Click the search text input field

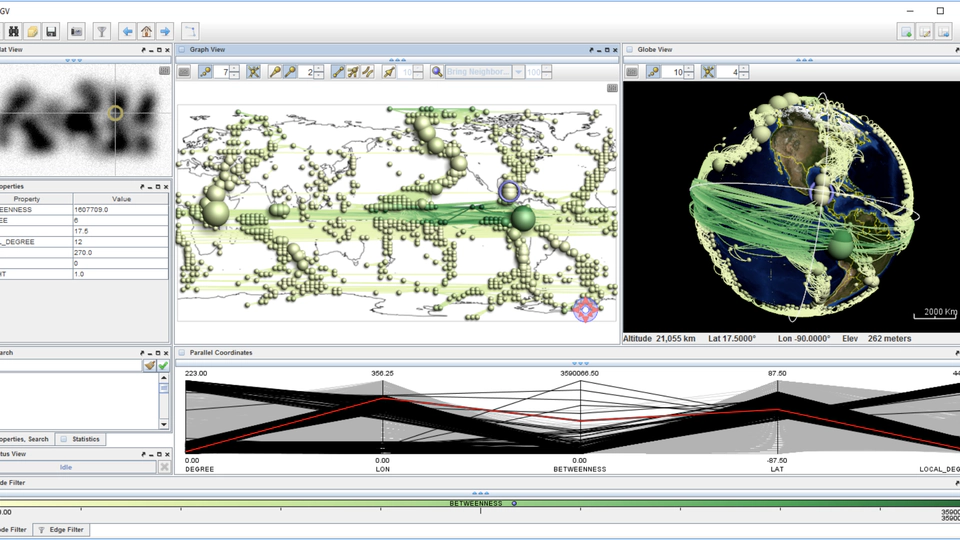click(x=70, y=366)
